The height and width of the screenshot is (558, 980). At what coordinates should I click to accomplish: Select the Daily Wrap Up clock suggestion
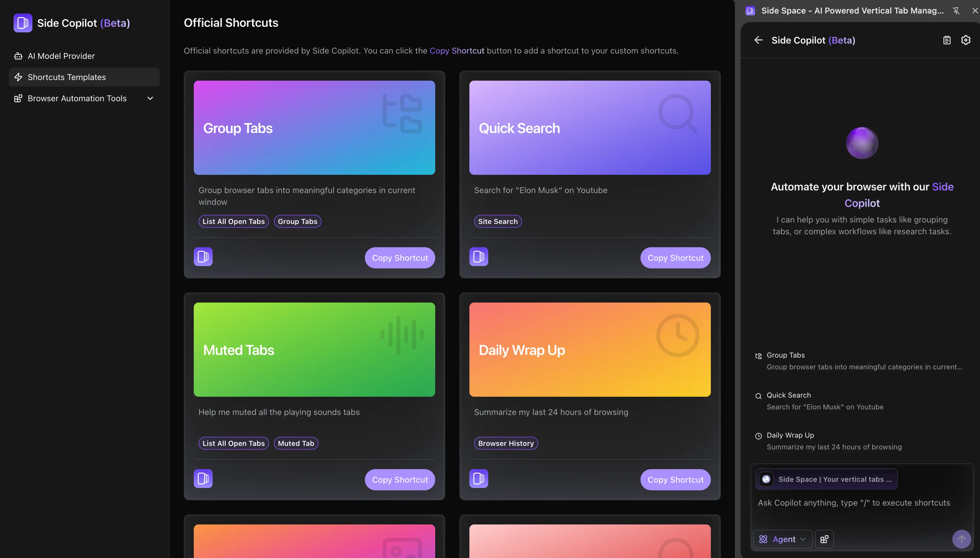click(x=758, y=436)
